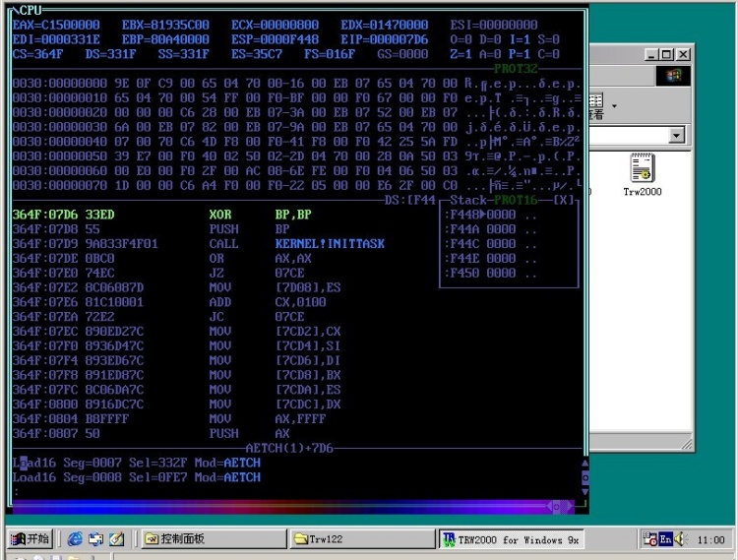Select the CALL KERNEL!INITTASK line
This screenshot has height=560, width=738.
point(199,244)
